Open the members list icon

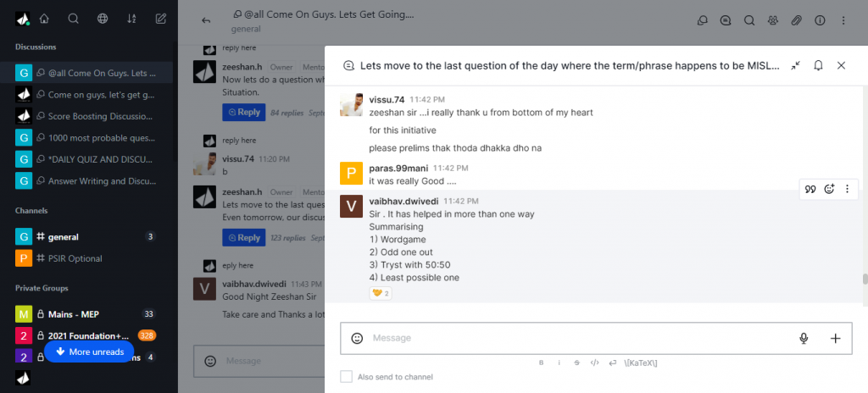coord(773,20)
